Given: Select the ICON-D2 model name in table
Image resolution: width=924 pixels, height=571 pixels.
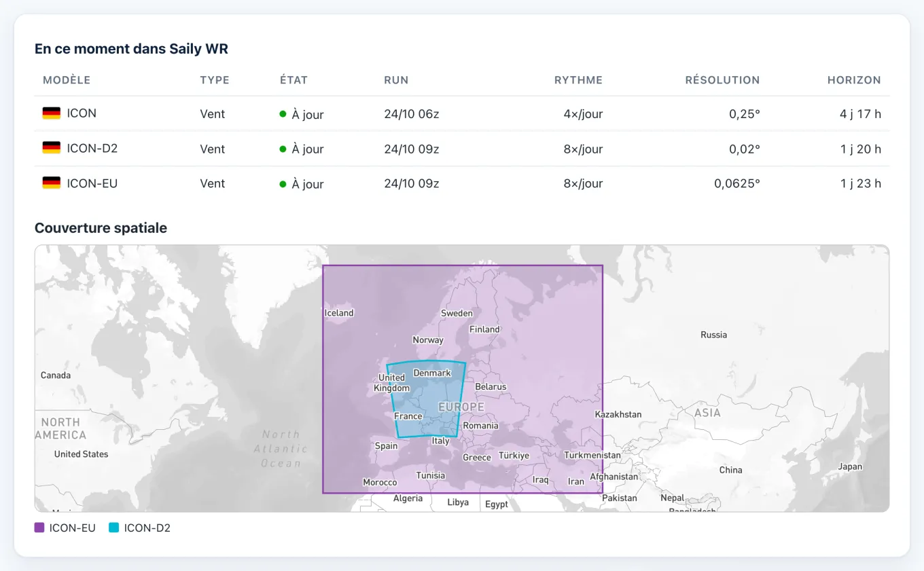Looking at the screenshot, I should [x=92, y=148].
